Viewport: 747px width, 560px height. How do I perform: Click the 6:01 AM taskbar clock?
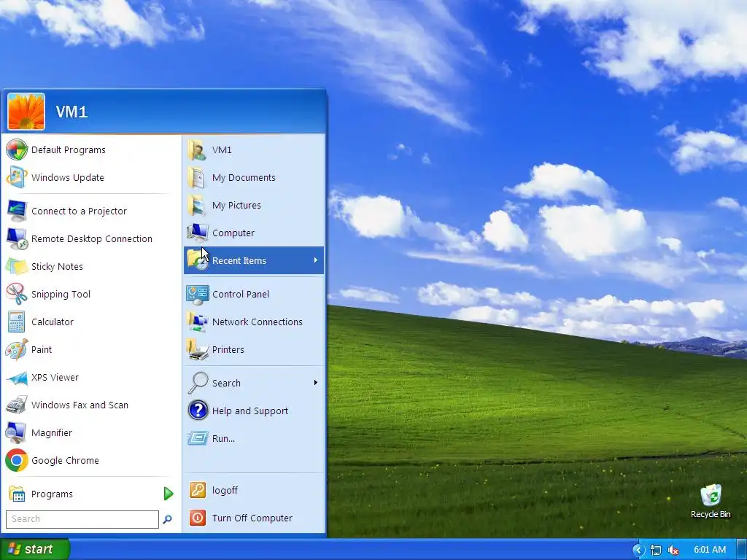point(710,550)
